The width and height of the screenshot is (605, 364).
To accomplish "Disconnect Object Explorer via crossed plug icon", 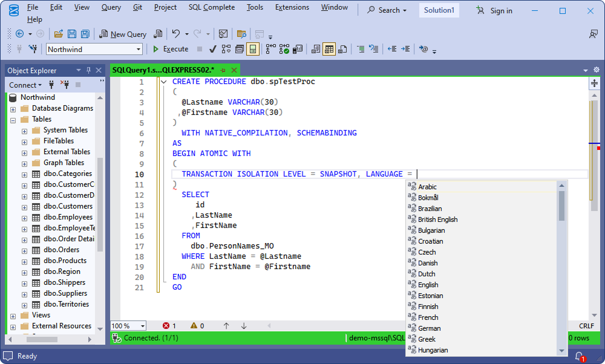I will (65, 85).
